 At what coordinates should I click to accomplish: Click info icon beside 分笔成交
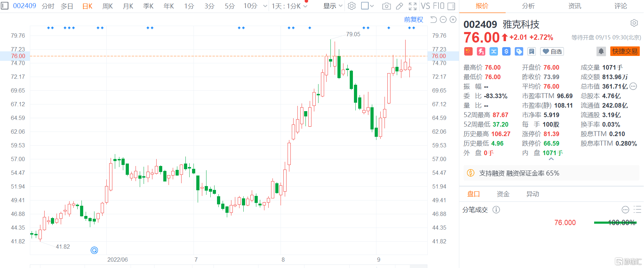(x=496, y=210)
